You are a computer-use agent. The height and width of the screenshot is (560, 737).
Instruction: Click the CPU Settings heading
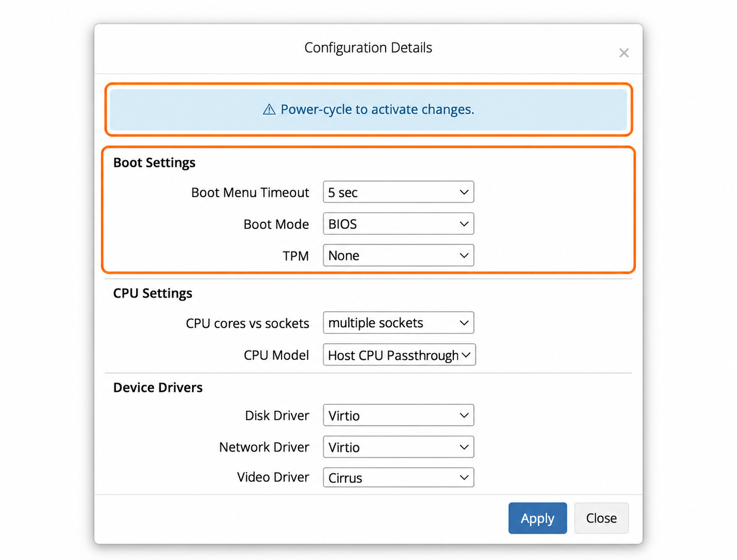coord(153,294)
